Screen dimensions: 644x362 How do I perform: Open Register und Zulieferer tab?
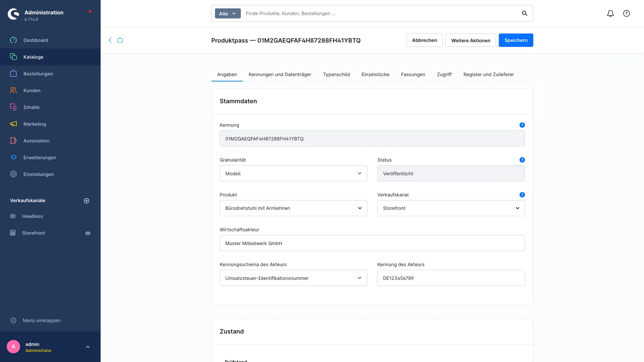(x=489, y=74)
